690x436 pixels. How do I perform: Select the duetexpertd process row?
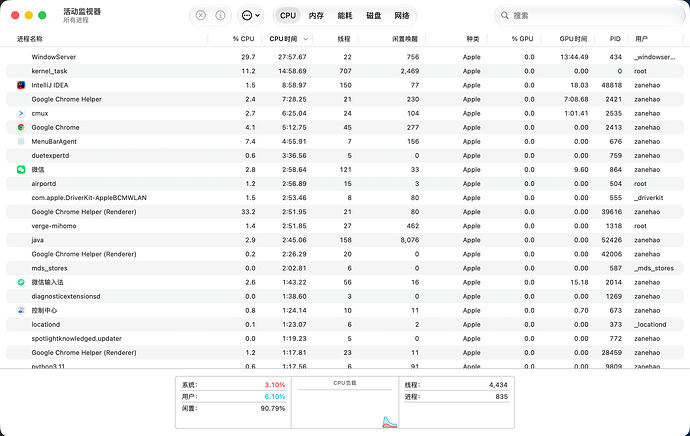(x=345, y=155)
